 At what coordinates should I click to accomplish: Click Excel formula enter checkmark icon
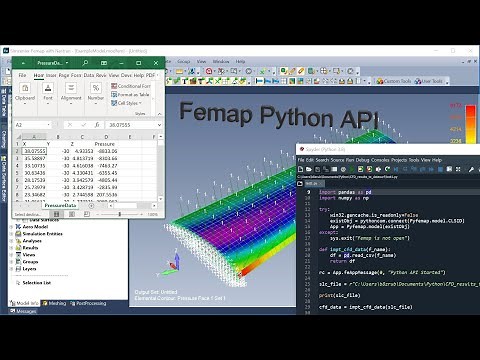tap(83, 125)
